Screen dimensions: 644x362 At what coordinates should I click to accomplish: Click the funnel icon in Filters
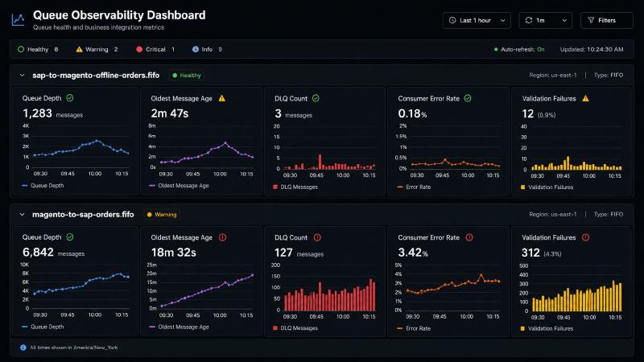click(x=591, y=20)
